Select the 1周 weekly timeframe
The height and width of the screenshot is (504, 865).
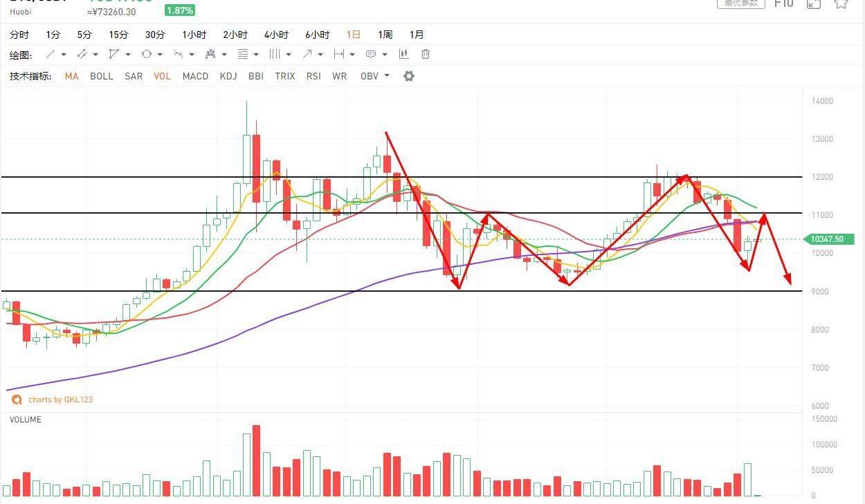385,35
